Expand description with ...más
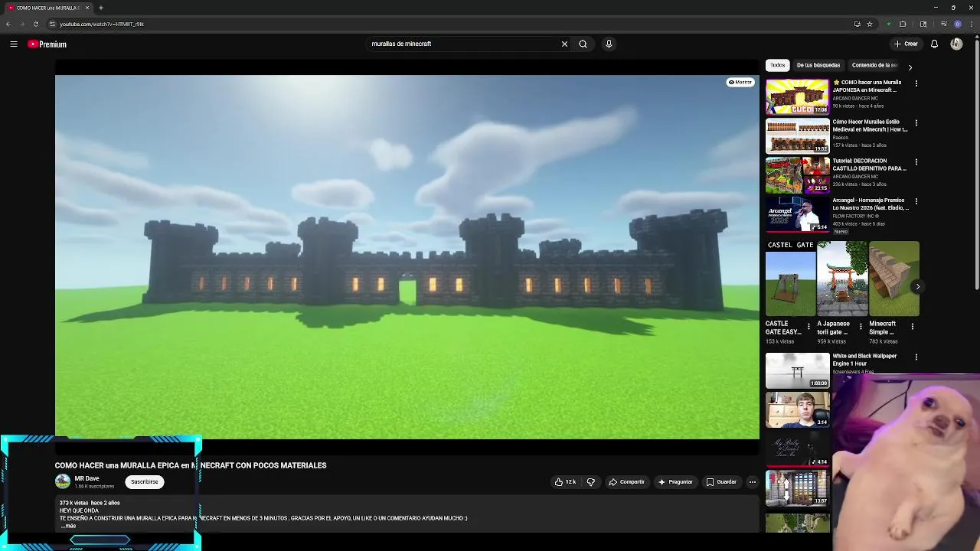 [69, 527]
